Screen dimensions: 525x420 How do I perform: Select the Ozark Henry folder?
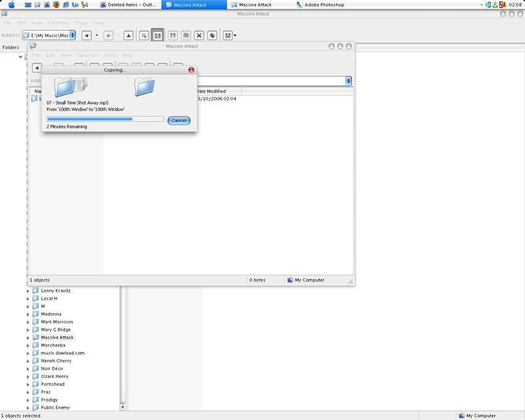(54, 376)
